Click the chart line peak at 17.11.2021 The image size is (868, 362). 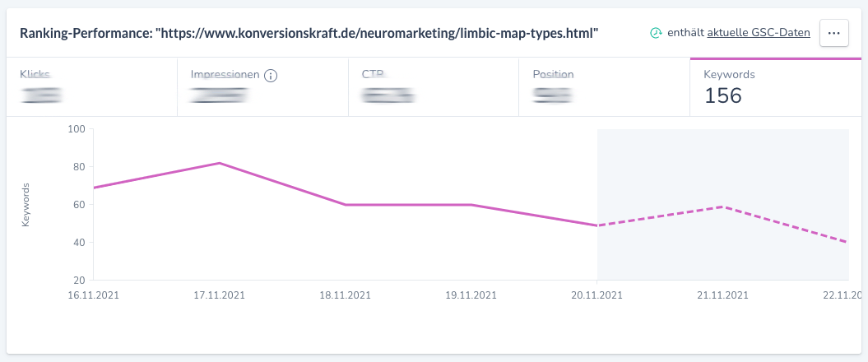pyautogui.click(x=220, y=163)
